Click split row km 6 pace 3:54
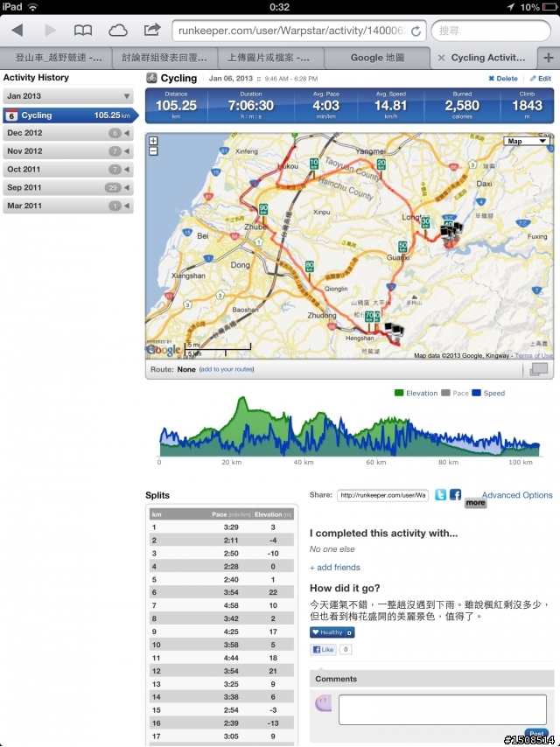 221,593
